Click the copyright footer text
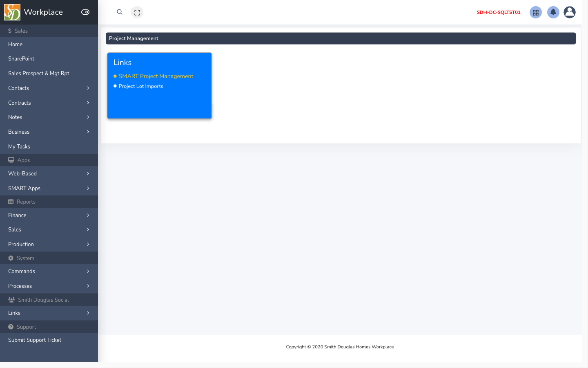This screenshot has width=588, height=368. coord(340,347)
